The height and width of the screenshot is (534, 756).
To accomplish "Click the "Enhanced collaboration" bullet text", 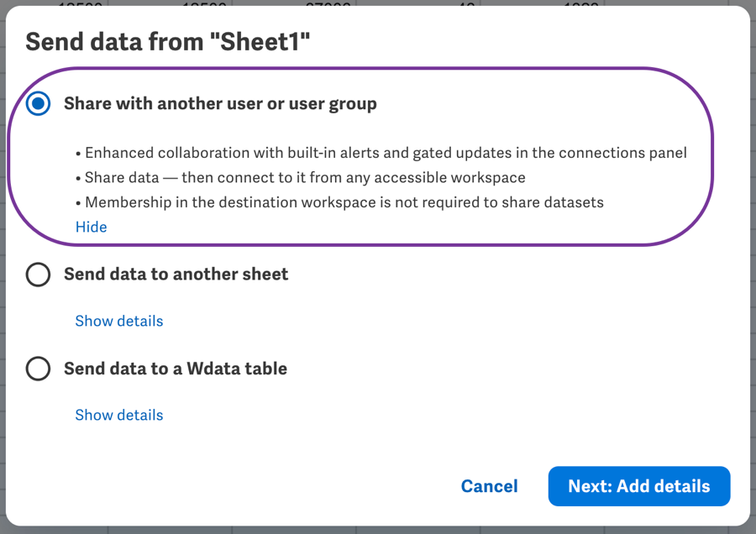I will point(386,153).
